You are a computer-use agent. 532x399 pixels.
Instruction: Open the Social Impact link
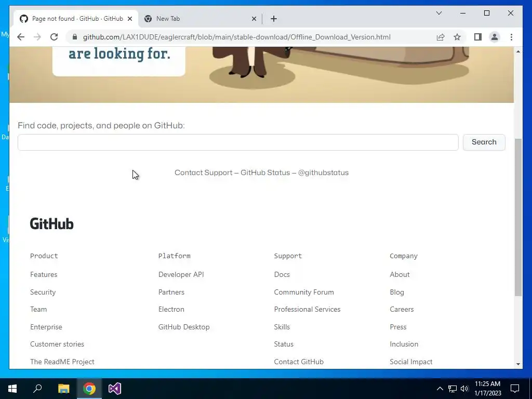pos(411,362)
